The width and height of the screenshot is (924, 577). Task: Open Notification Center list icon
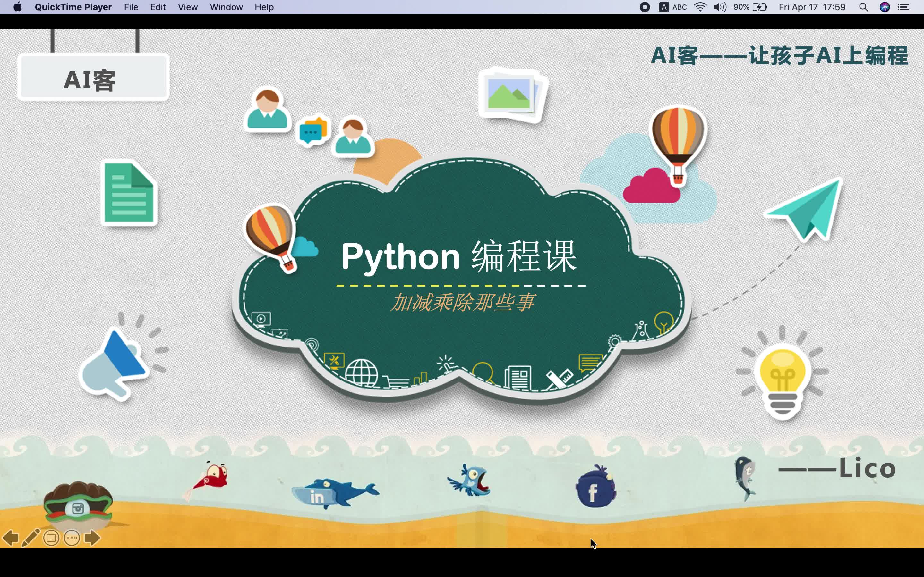pyautogui.click(x=903, y=7)
